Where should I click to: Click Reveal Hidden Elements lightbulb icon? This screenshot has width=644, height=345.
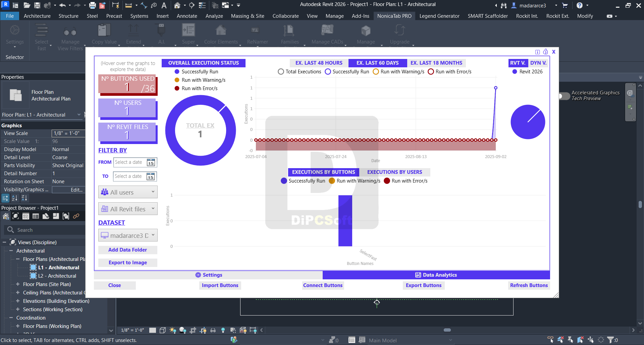coord(223,330)
